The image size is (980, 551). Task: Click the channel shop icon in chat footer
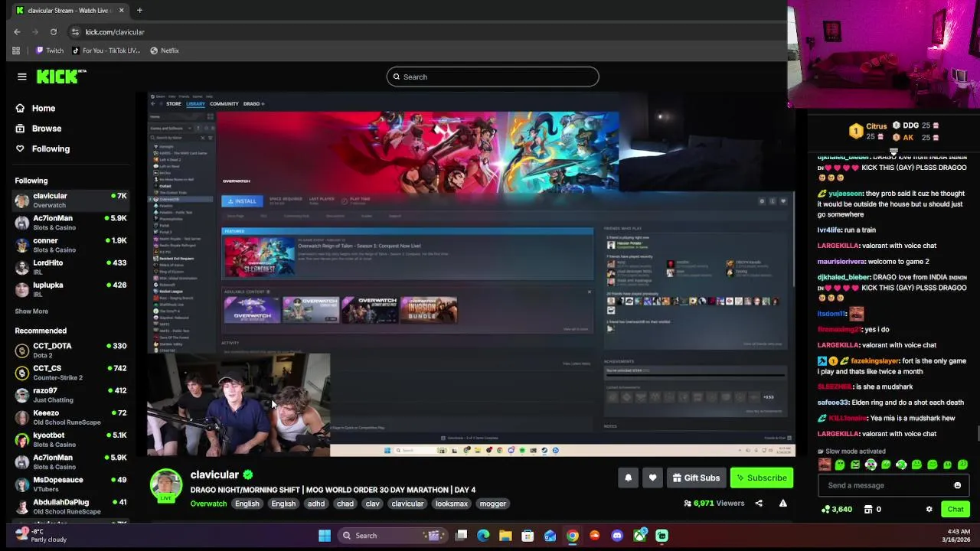(868, 509)
